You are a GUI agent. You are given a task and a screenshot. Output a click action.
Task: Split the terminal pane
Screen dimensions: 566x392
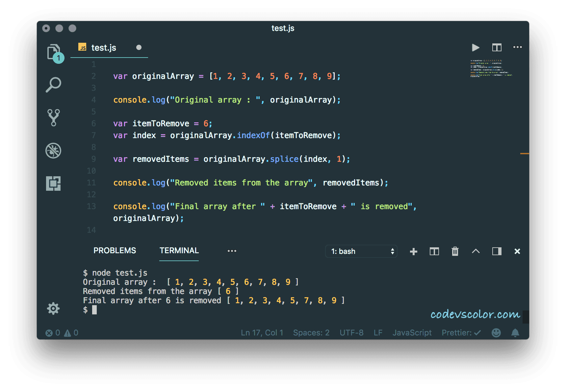pyautogui.click(x=434, y=251)
